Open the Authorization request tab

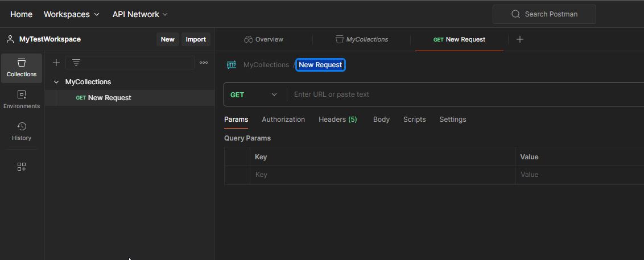pyautogui.click(x=283, y=119)
